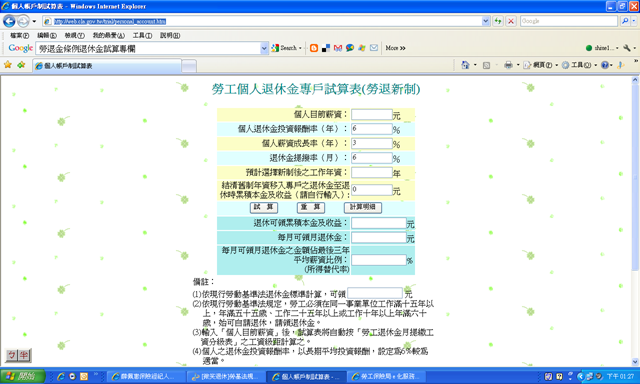Open the Blogger icon on Google Toolbar
This screenshot has width=640, height=384.
[x=314, y=48]
